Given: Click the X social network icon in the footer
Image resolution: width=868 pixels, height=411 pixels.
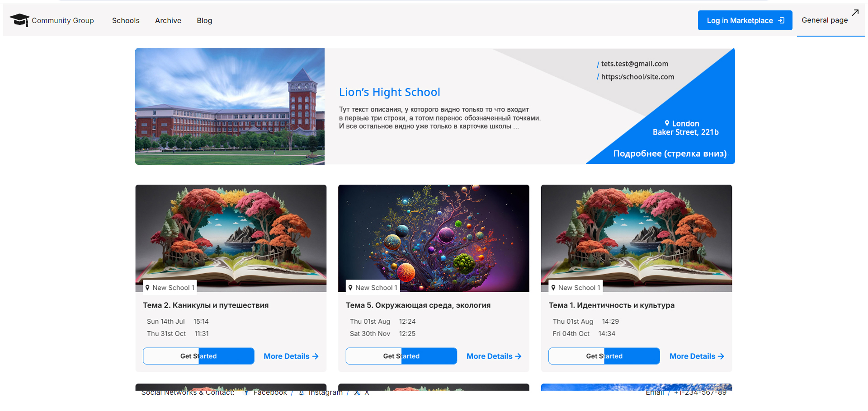Looking at the screenshot, I should [357, 392].
